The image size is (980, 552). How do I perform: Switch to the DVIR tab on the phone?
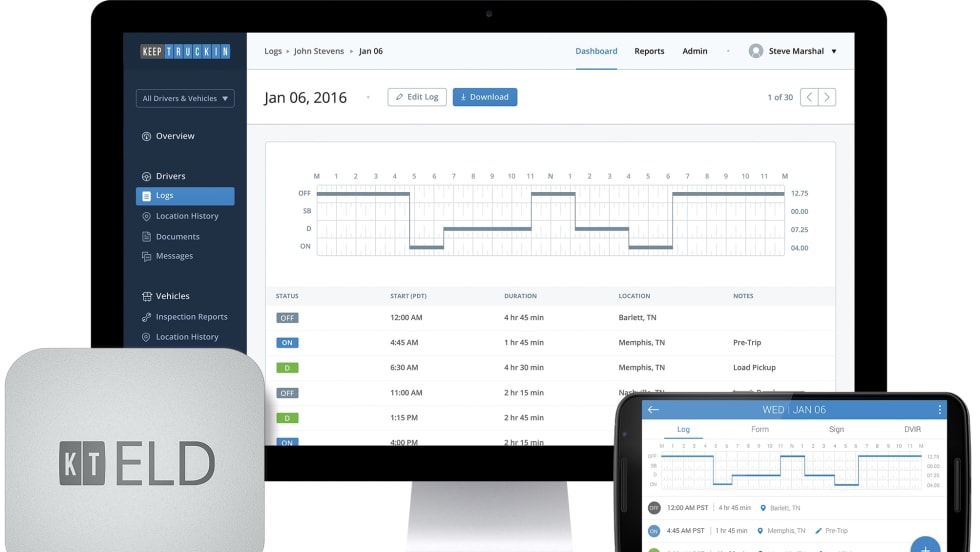pyautogui.click(x=911, y=429)
